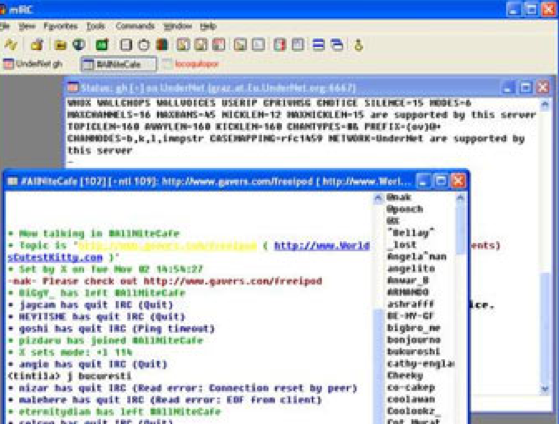Click the 'pizdaru has joined #AllNiteCafe' line
Image resolution: width=559 pixels, height=426 pixels.
106,340
